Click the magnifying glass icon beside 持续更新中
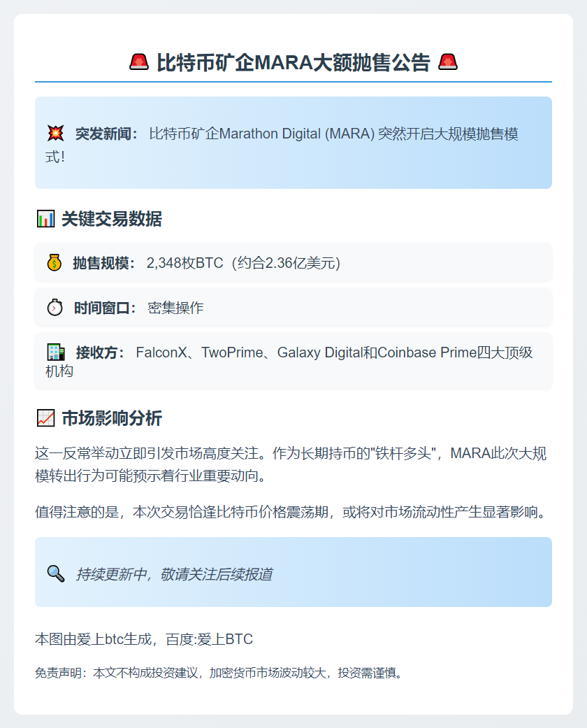Viewport: 587px width, 728px height. (56, 574)
